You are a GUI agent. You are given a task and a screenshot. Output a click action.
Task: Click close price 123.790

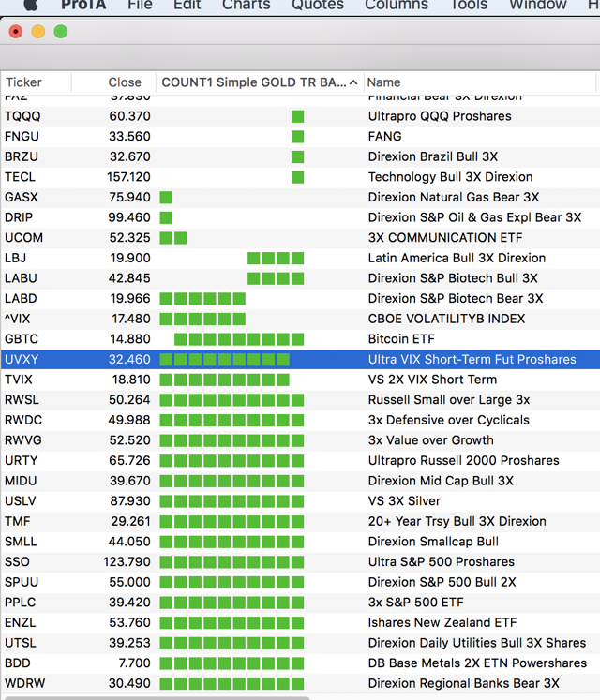[x=127, y=561]
